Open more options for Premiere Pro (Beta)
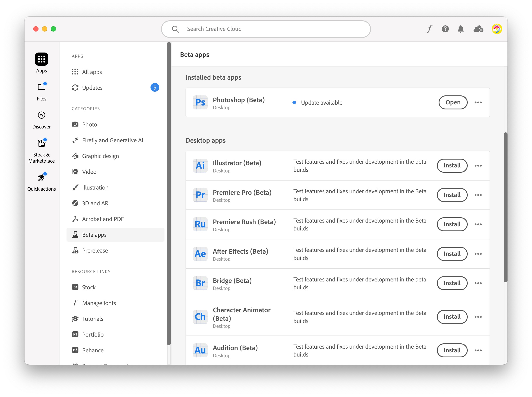532x397 pixels. pyautogui.click(x=478, y=195)
